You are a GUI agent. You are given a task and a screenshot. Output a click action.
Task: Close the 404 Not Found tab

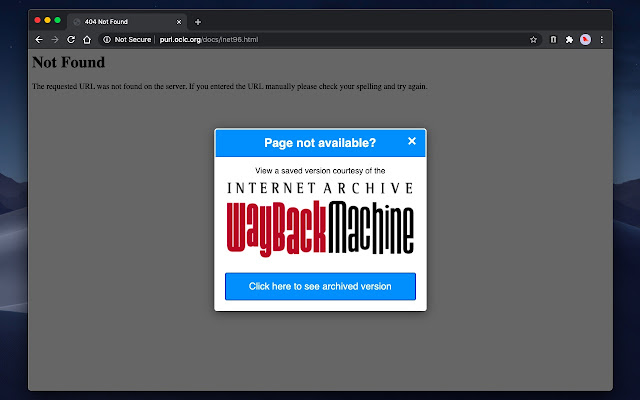pyautogui.click(x=179, y=21)
